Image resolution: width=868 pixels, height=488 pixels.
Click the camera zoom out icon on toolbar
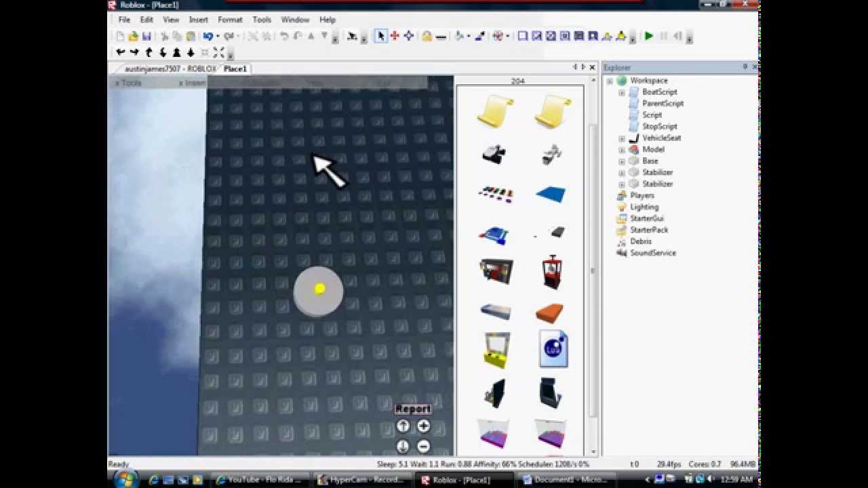tap(191, 52)
